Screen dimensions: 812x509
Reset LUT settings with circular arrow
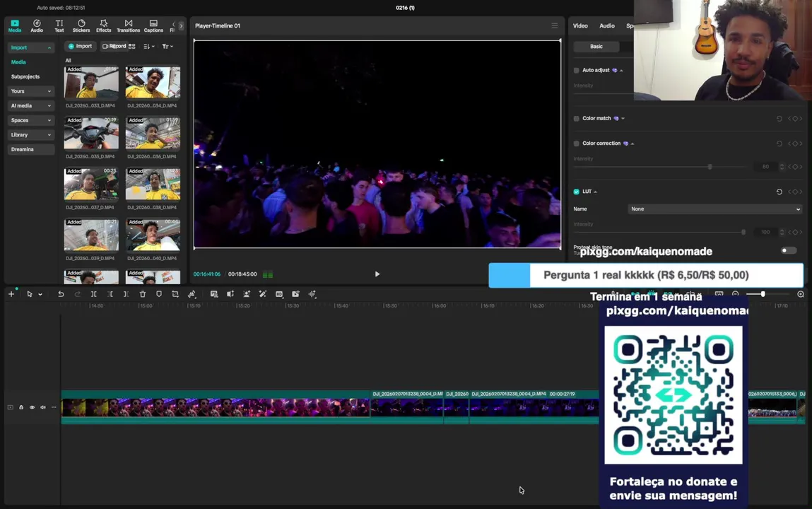tap(779, 192)
